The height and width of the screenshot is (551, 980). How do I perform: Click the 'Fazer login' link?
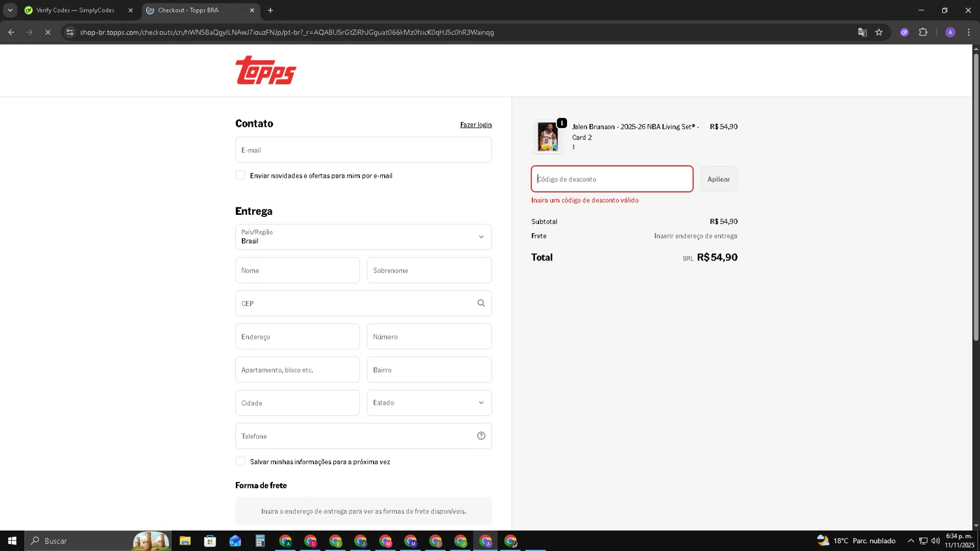[x=476, y=125]
